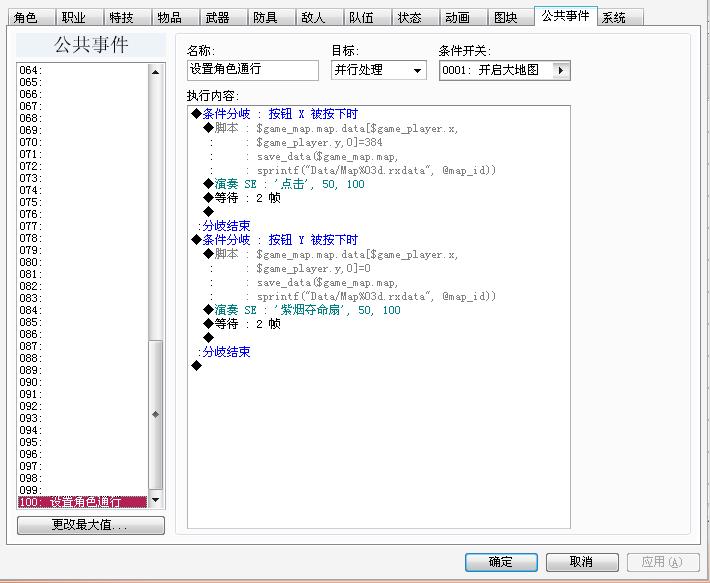Click the 更改最大值... button
Image resolution: width=710 pixels, height=583 pixels.
click(x=91, y=525)
